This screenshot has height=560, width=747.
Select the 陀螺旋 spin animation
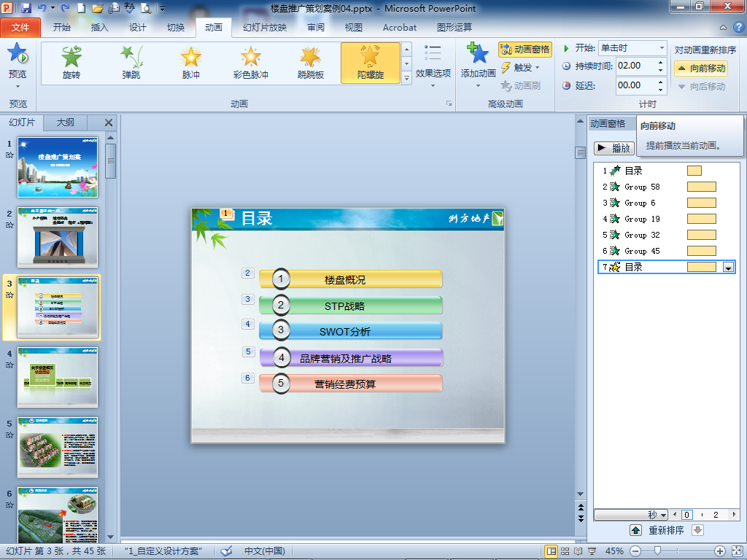point(371,63)
